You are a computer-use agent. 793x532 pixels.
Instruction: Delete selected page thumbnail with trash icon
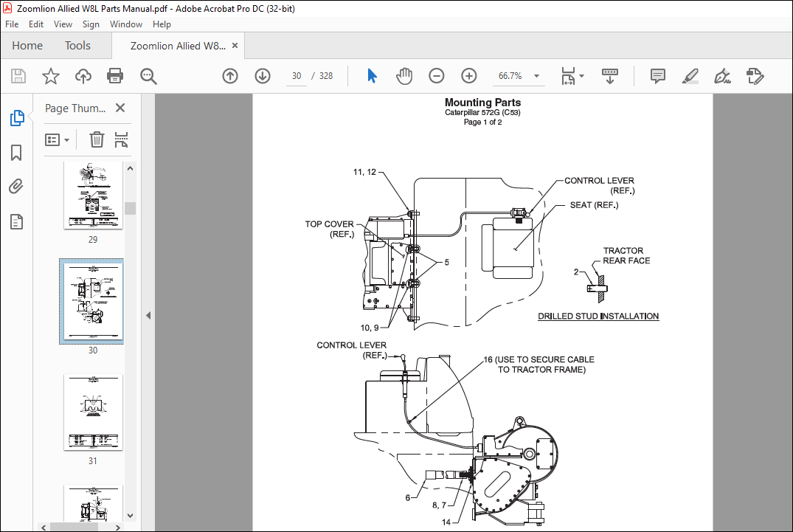pyautogui.click(x=97, y=139)
